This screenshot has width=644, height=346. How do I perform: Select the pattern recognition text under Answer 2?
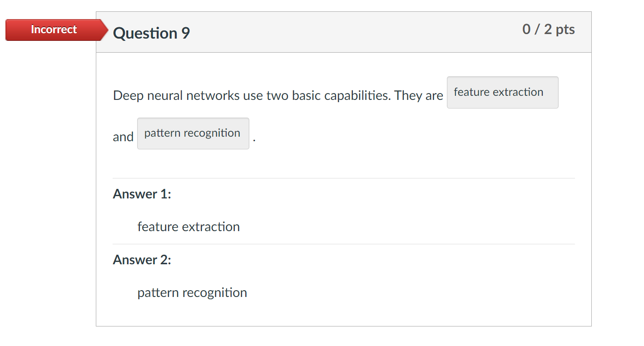pyautogui.click(x=192, y=292)
